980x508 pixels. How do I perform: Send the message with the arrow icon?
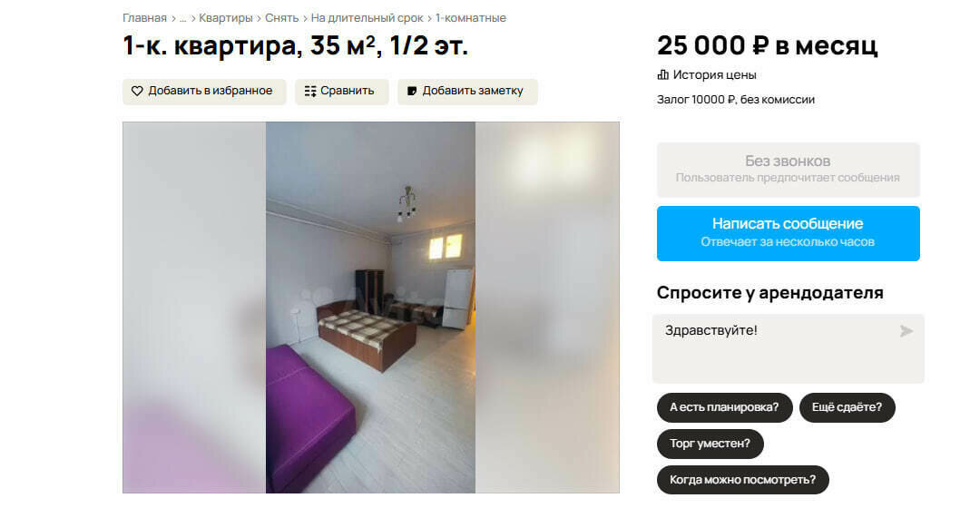tap(906, 331)
